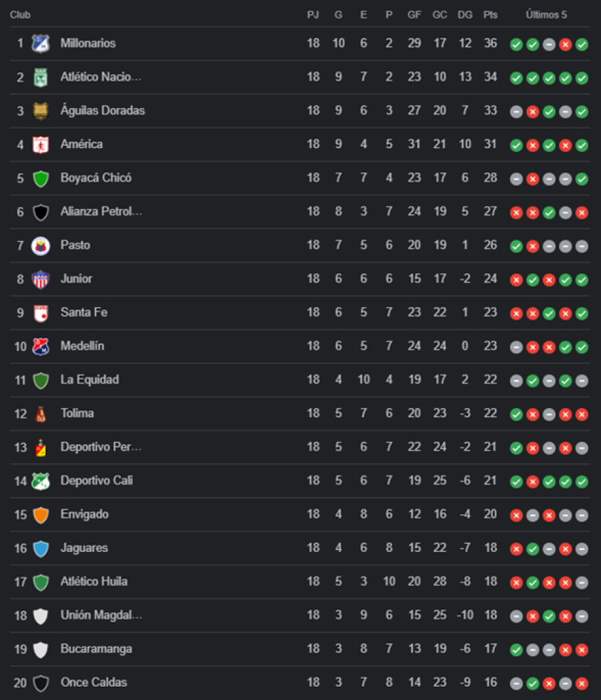Click the Club column header
The height and width of the screenshot is (700, 601).
pos(20,15)
